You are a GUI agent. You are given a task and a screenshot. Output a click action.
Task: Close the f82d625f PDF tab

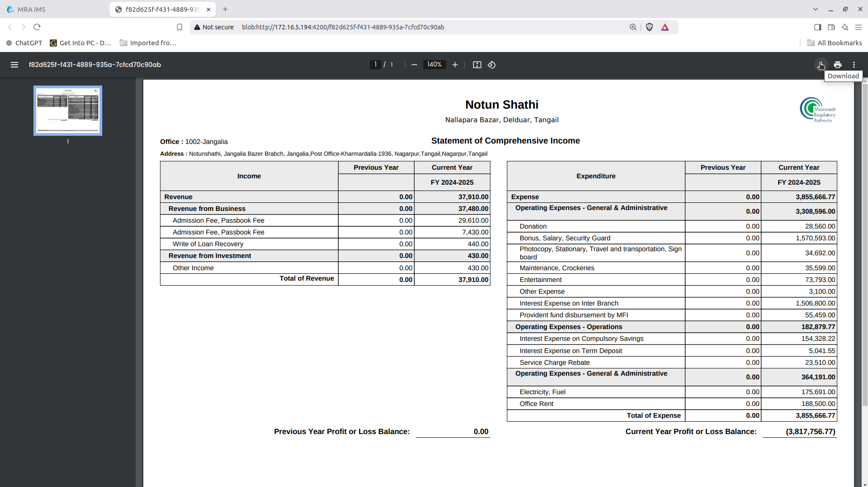coord(209,10)
